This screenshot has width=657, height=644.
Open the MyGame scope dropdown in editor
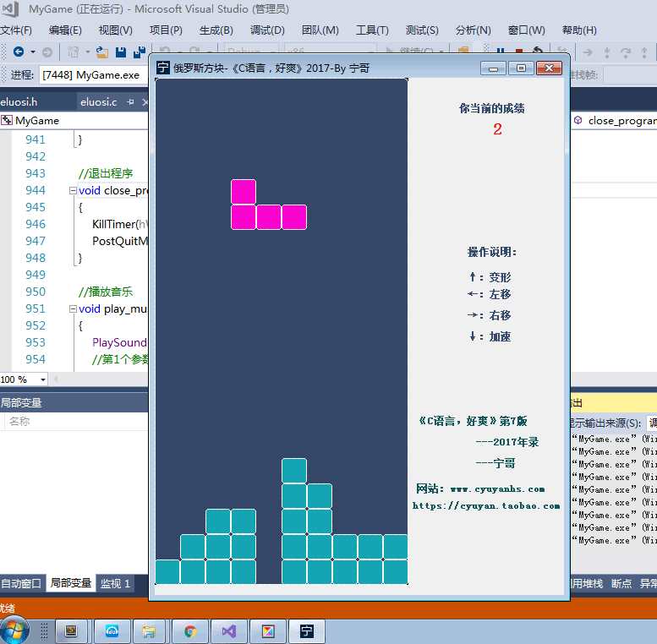(74, 121)
